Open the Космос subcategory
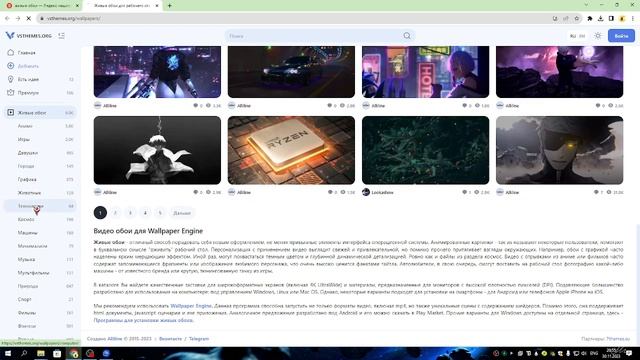Image resolution: width=640 pixels, height=360 pixels. coord(40,220)
